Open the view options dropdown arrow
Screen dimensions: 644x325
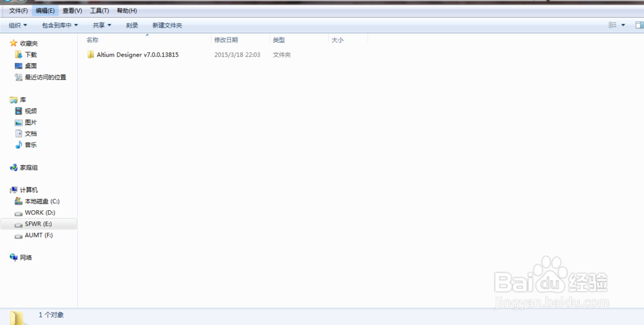click(x=623, y=25)
